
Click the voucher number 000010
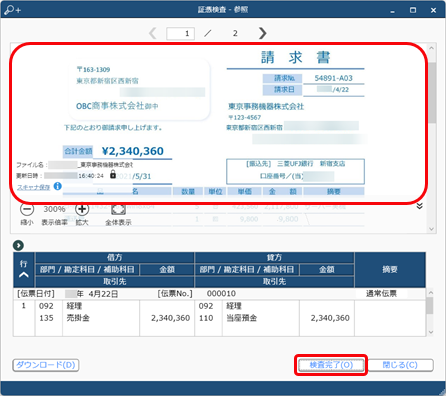pos(221,294)
